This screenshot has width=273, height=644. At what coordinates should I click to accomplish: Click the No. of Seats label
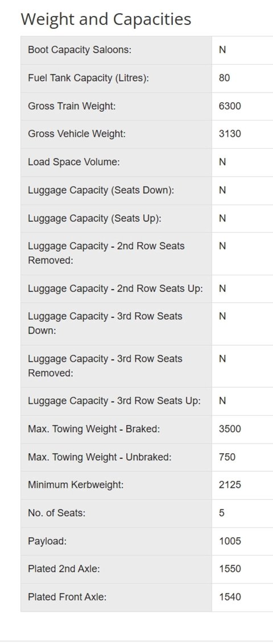click(x=57, y=513)
